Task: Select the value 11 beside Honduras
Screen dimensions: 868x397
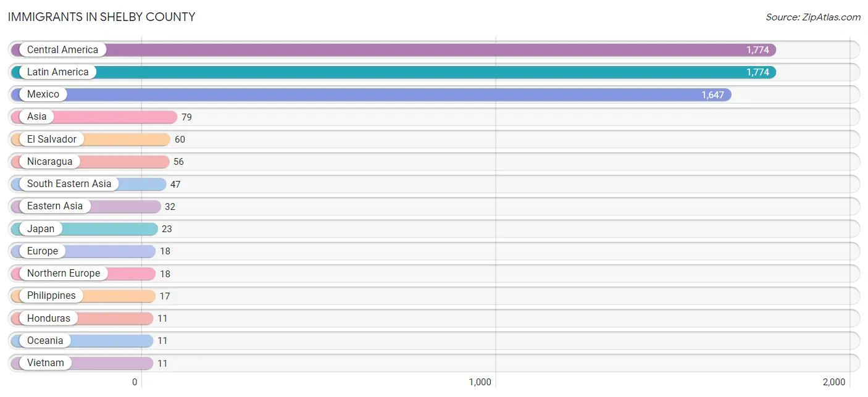Action: coord(162,319)
